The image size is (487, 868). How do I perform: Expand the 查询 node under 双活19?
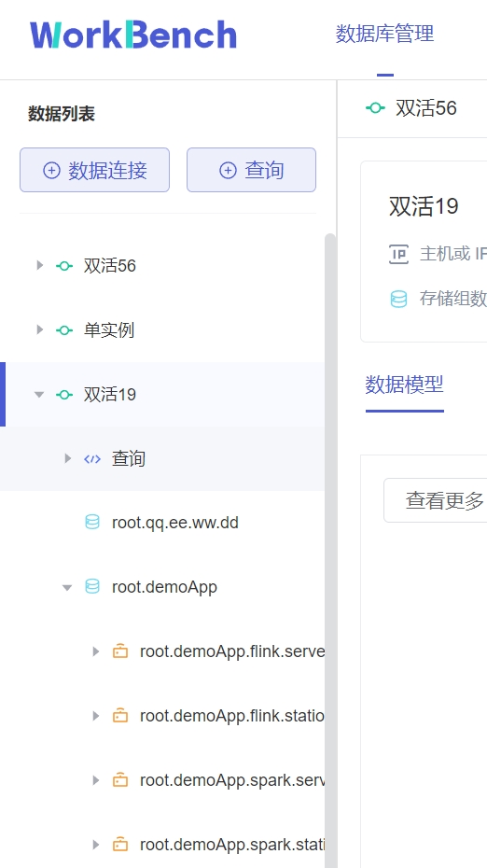(x=67, y=458)
